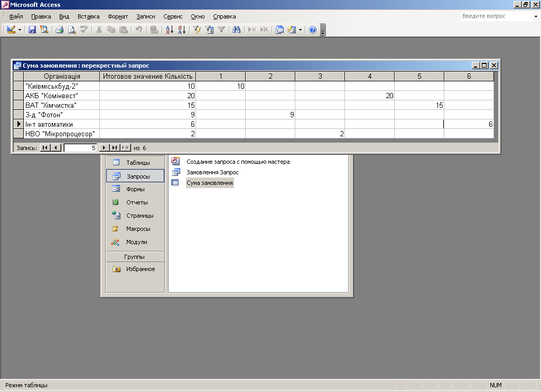
Task: Open the Макросы objects category
Action: (x=135, y=229)
